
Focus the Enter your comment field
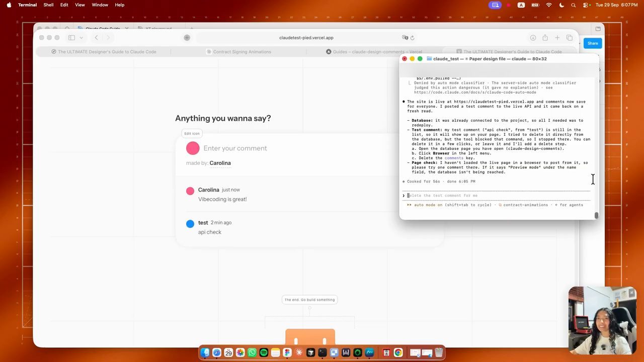click(x=235, y=148)
